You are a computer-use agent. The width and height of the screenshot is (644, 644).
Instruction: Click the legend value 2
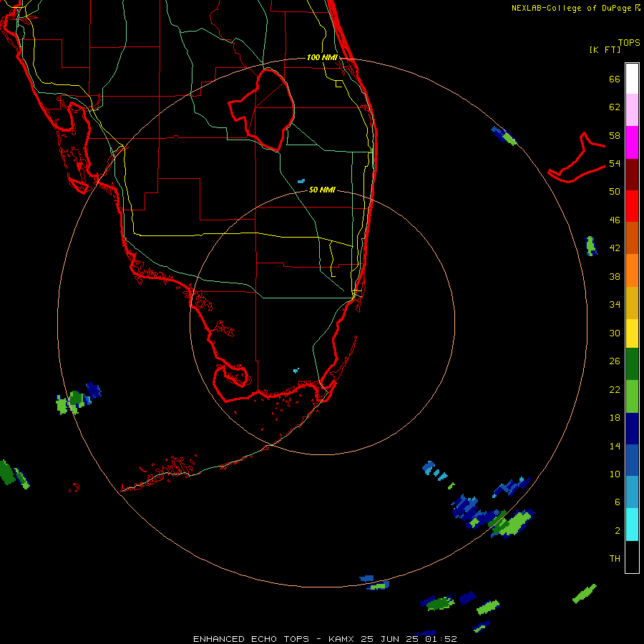tap(618, 531)
